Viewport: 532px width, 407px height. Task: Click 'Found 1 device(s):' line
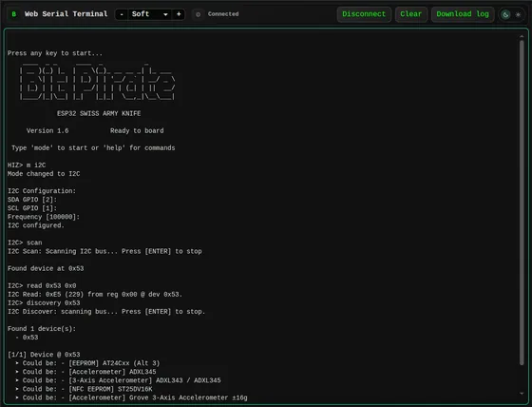coord(42,329)
